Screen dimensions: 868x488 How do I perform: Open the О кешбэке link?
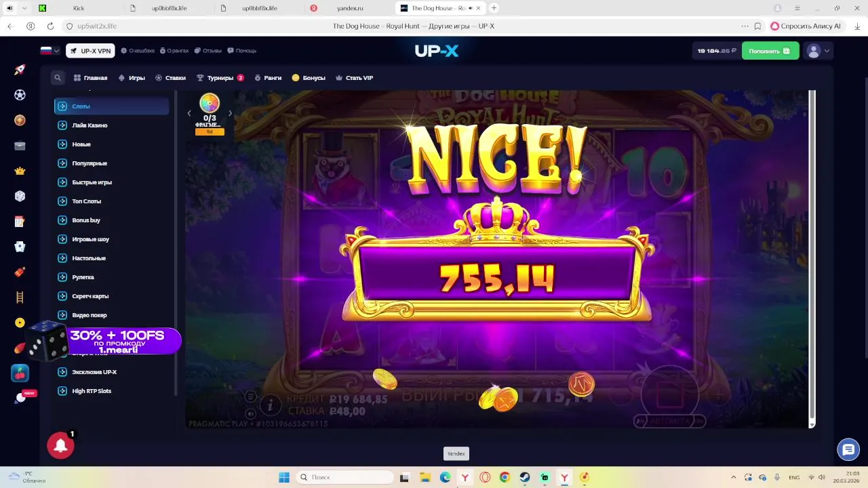(138, 51)
